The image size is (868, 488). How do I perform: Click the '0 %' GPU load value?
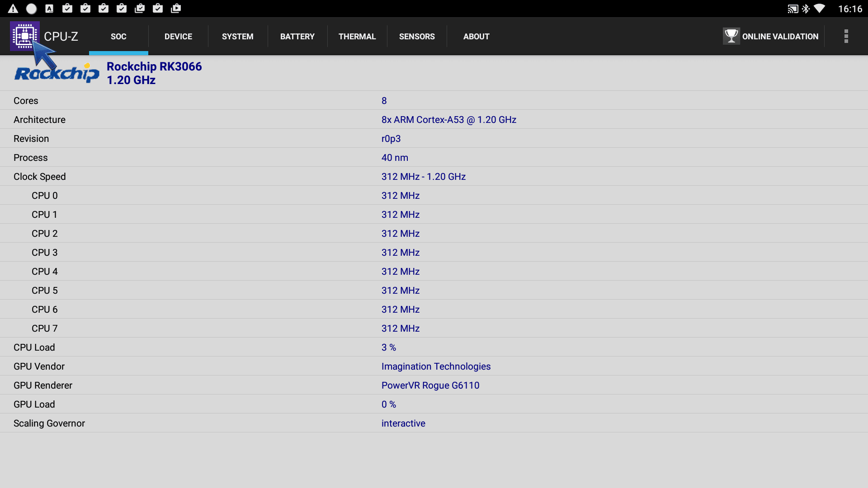tap(388, 404)
